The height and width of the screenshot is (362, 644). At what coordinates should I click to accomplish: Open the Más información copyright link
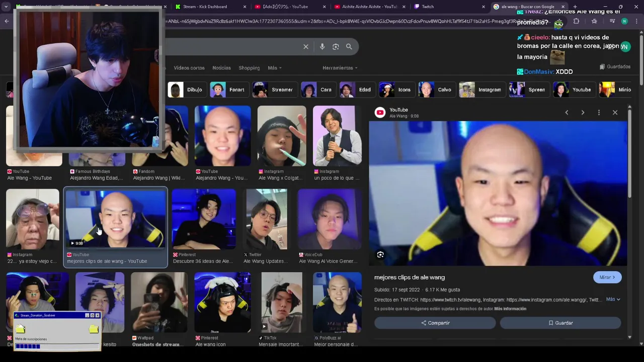pyautogui.click(x=510, y=309)
